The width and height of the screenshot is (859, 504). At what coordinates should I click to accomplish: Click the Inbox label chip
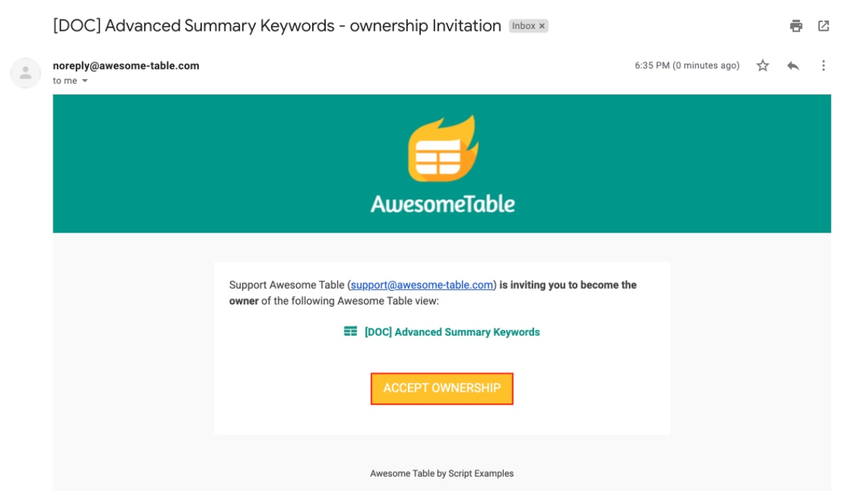523,26
